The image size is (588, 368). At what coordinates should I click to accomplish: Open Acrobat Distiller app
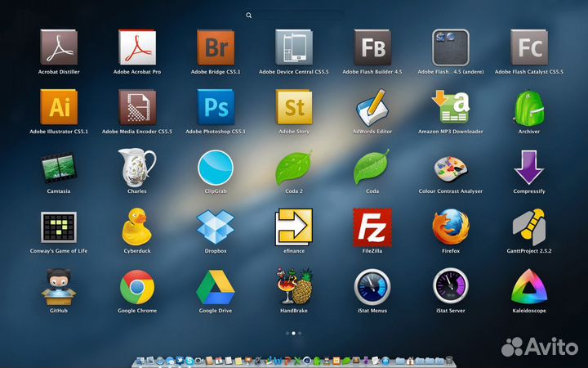[59, 47]
